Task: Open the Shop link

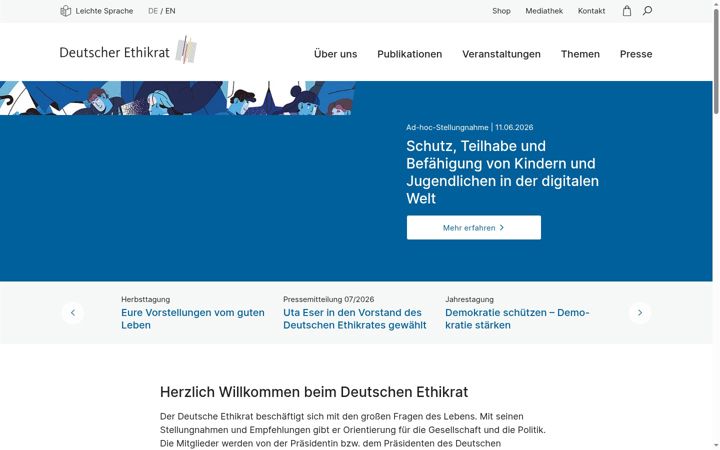Action: click(x=501, y=11)
